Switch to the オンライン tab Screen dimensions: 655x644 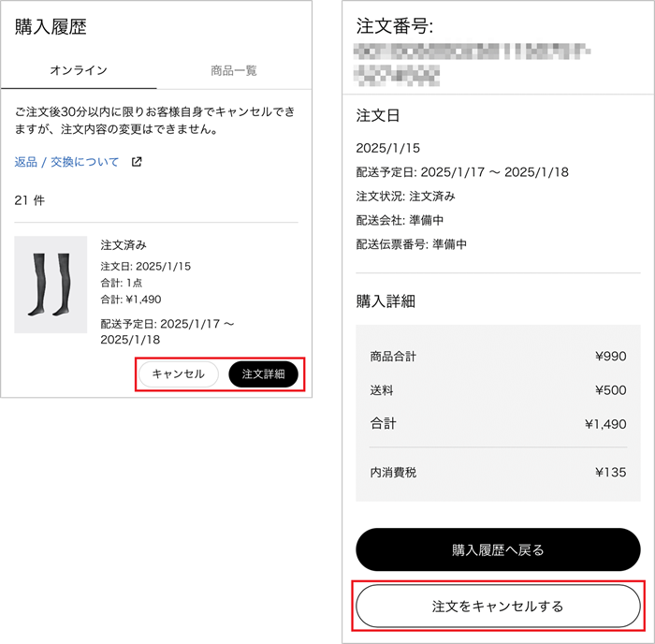tap(79, 70)
